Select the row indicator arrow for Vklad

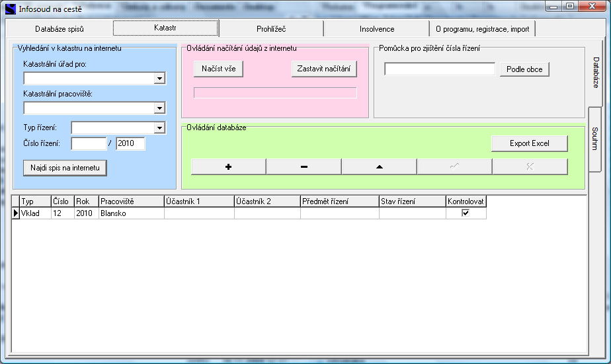tap(16, 213)
